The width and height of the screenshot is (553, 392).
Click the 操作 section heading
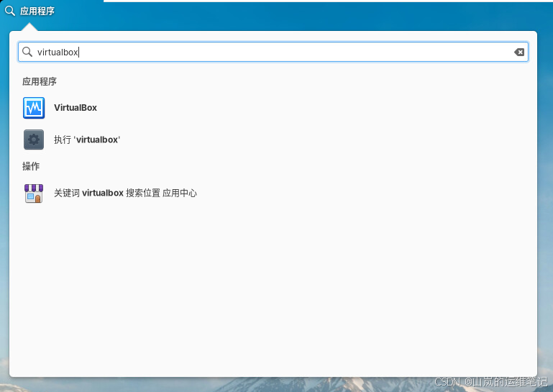(x=31, y=166)
